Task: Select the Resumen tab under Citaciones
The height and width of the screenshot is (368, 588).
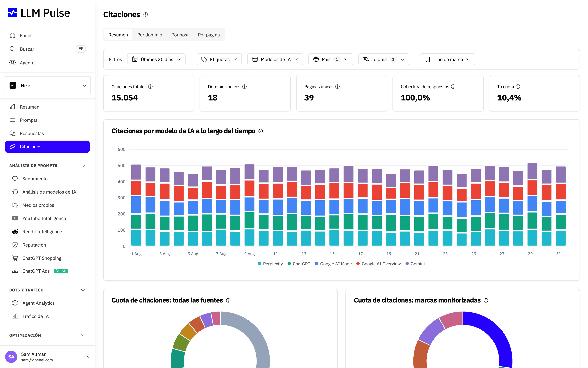Action: (x=118, y=35)
